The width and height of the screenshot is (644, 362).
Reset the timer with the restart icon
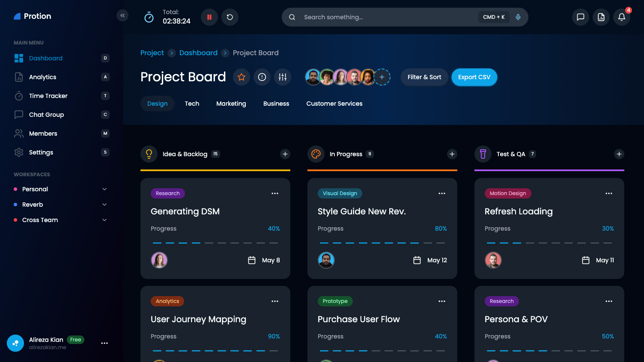tap(230, 17)
